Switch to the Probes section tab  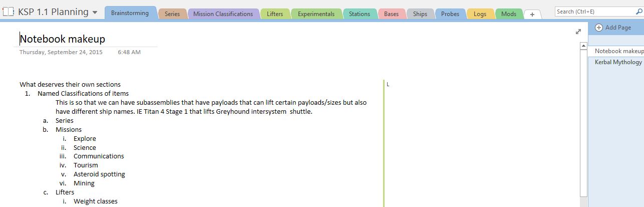click(x=450, y=14)
